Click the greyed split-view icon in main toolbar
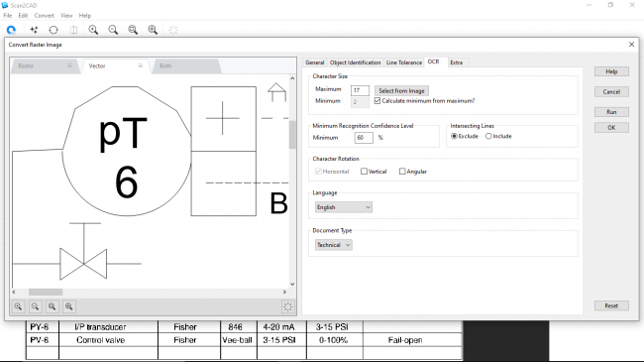 click(73, 30)
